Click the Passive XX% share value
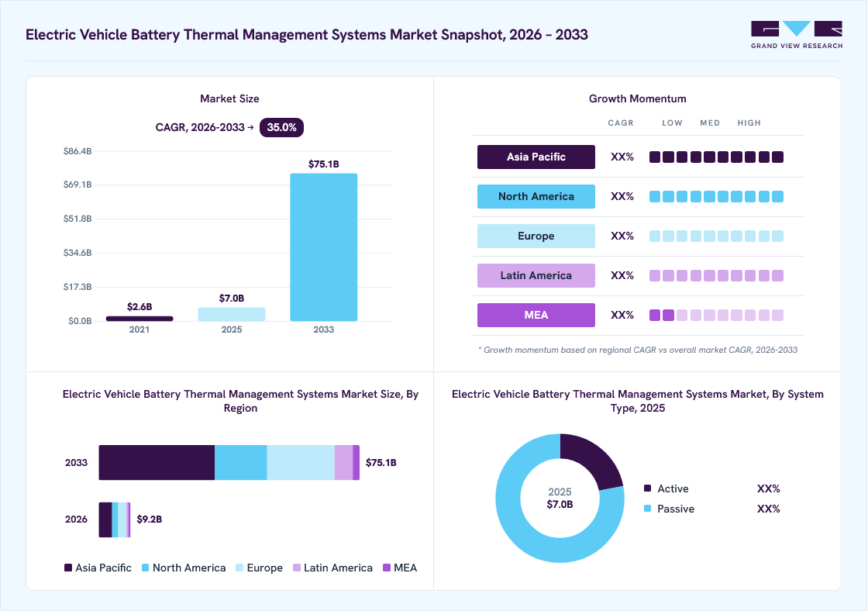868x611 pixels. click(768, 509)
